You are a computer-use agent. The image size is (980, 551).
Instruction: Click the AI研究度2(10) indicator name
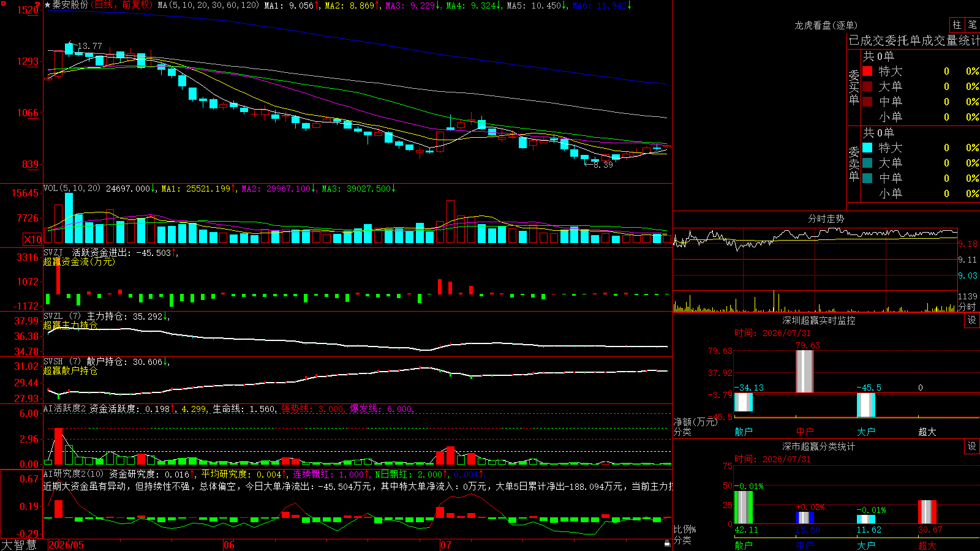coord(73,474)
